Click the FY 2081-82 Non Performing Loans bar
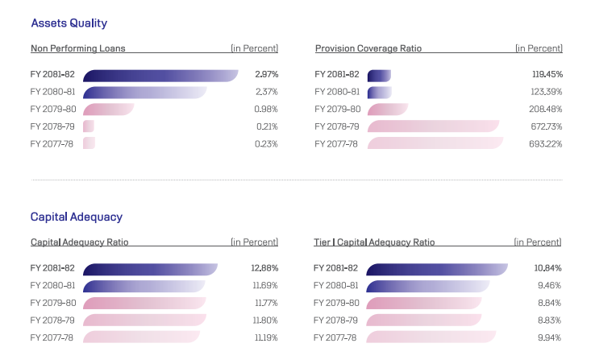This screenshot has height=364, width=595. point(160,75)
